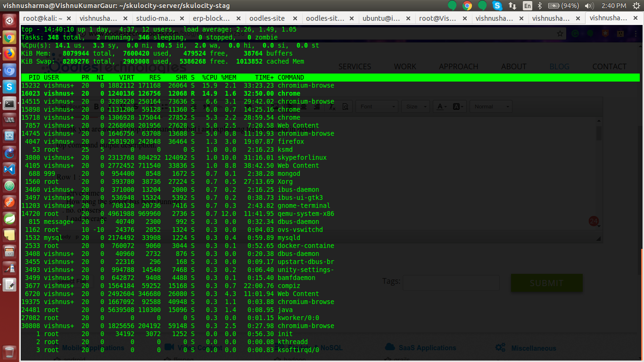Click the first Hangouts tray icon
This screenshot has height=362, width=644.
click(452, 6)
